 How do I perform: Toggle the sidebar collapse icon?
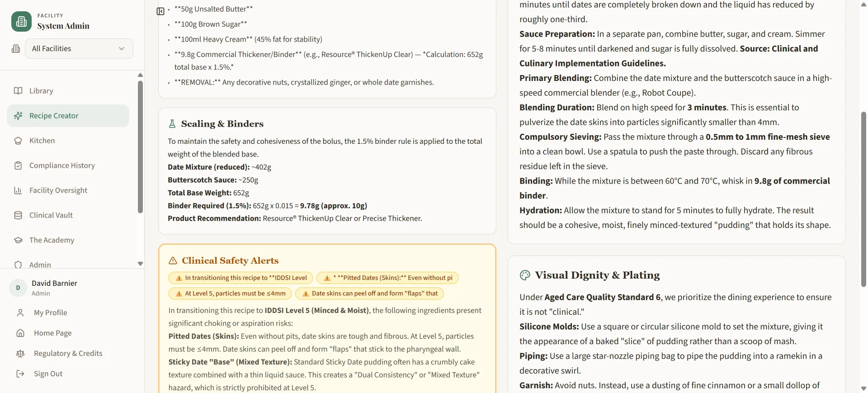(x=160, y=11)
